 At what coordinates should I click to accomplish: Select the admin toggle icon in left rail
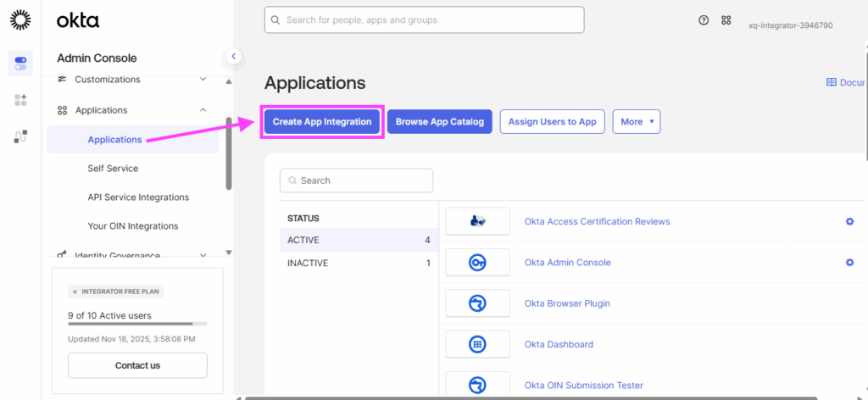tap(20, 64)
